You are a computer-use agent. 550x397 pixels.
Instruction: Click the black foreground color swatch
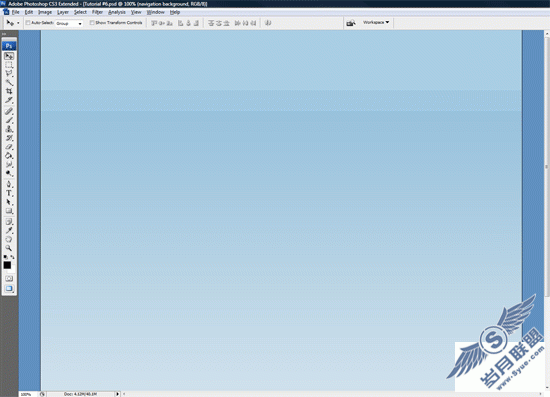pyautogui.click(x=7, y=265)
